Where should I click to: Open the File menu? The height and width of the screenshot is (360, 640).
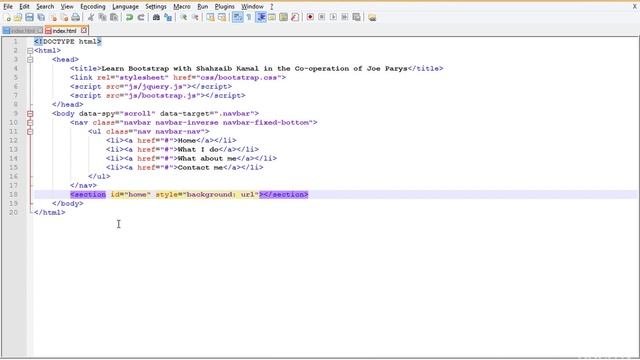click(x=8, y=7)
